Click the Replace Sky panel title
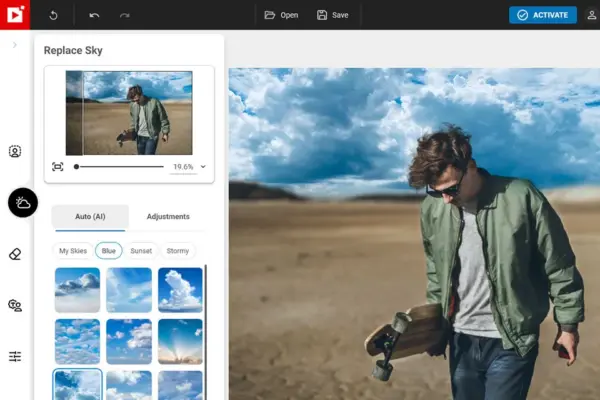Screen dimensions: 600x400 73,51
